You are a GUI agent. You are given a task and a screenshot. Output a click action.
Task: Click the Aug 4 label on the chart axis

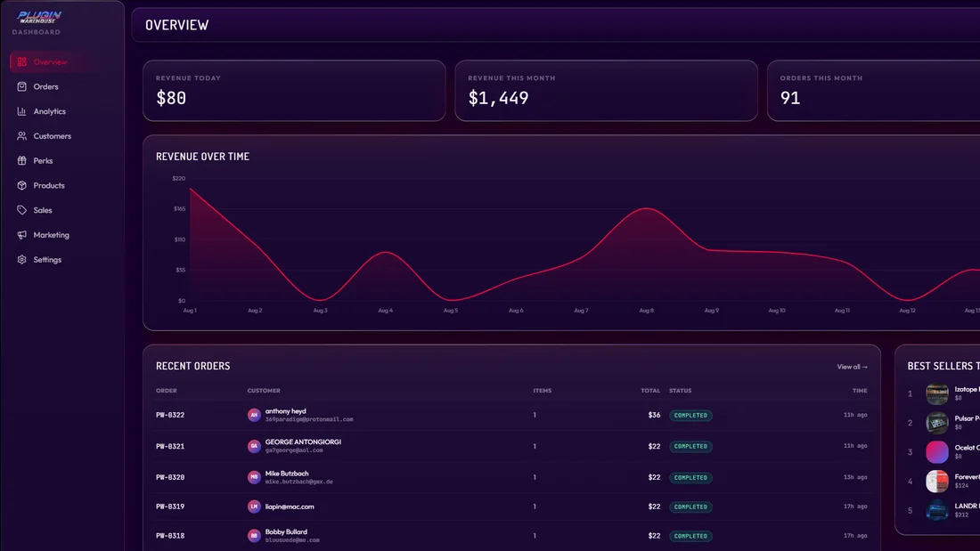[386, 311]
